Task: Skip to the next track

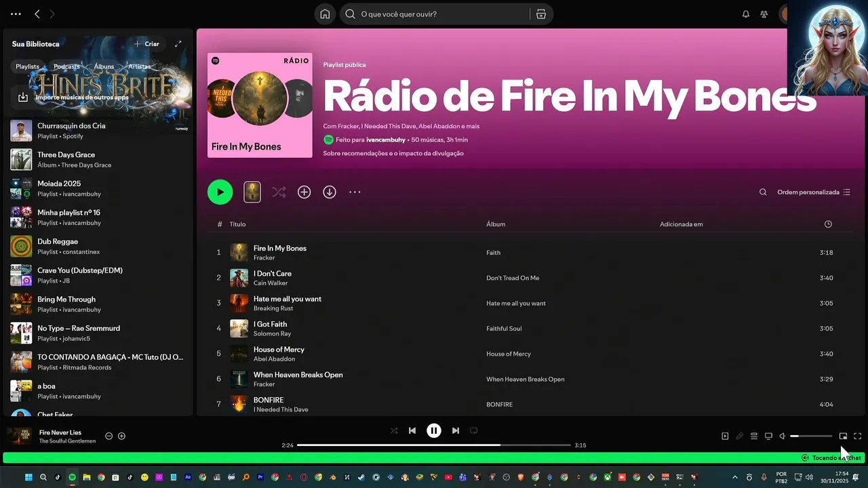Action: (x=456, y=430)
